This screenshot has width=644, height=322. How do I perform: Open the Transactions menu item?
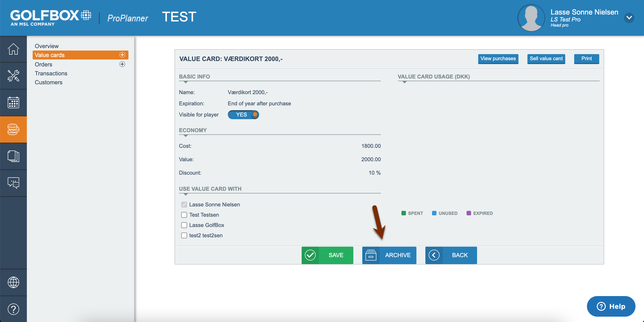(51, 73)
